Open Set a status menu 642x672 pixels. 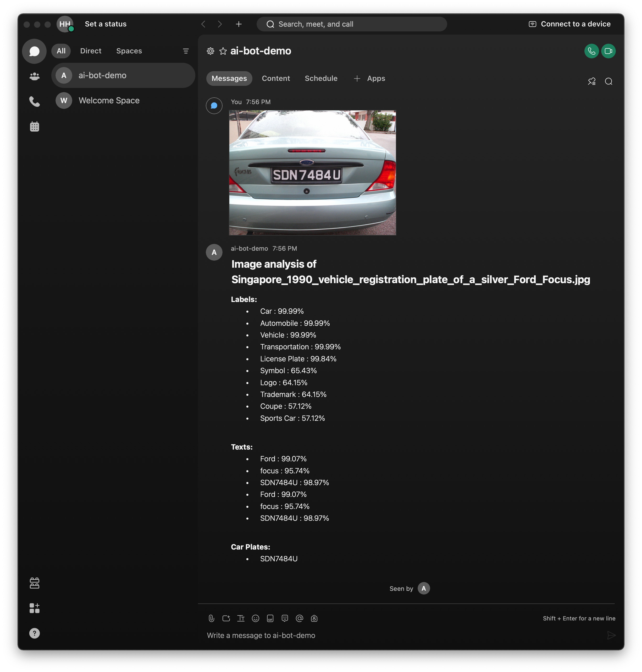[106, 24]
